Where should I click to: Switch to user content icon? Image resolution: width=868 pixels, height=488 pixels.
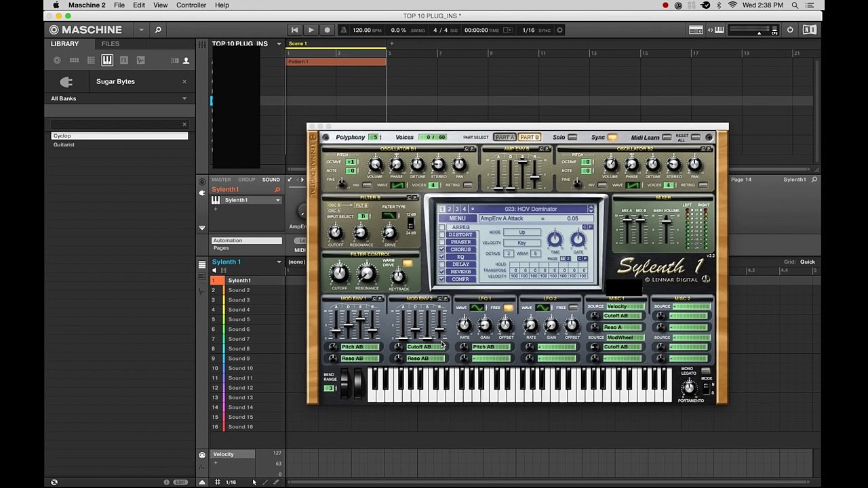click(186, 60)
